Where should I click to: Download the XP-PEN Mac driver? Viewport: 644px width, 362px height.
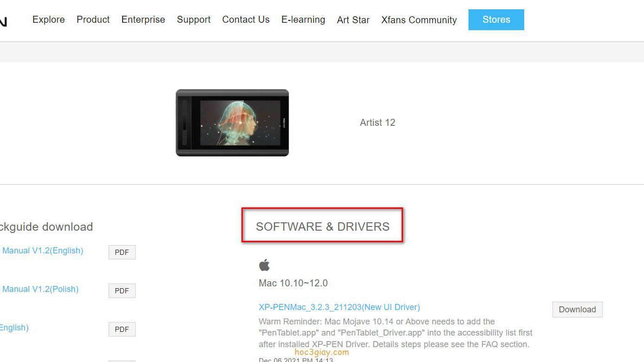(577, 310)
